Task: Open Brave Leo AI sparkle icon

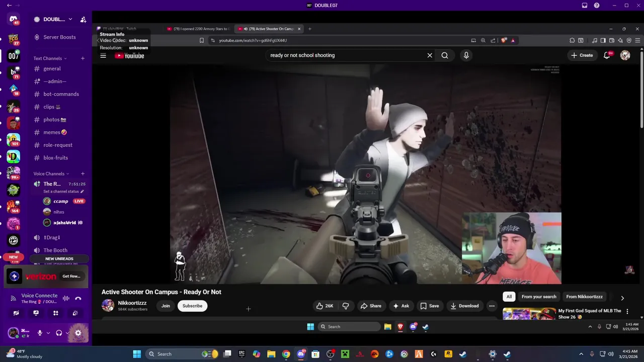Action: point(620,40)
